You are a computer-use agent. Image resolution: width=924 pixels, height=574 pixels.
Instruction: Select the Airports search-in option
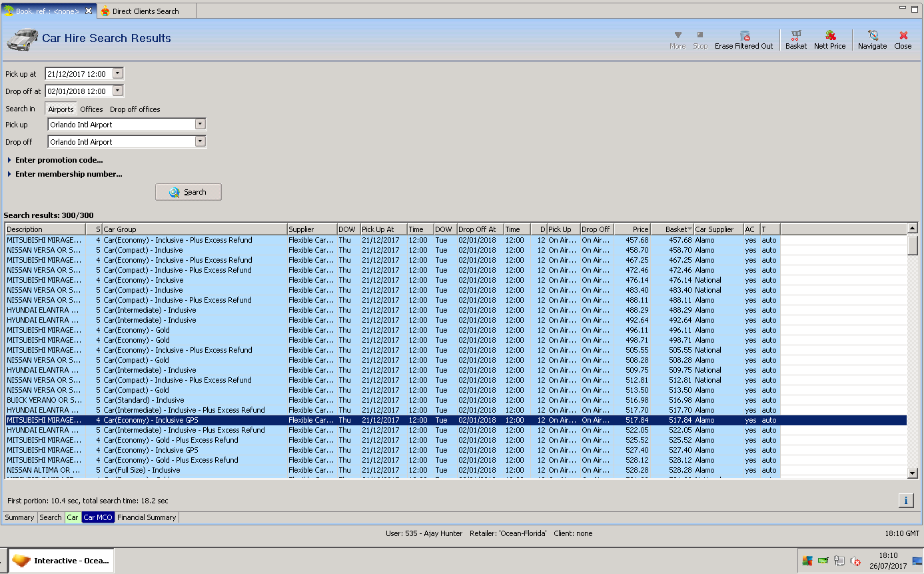click(61, 109)
